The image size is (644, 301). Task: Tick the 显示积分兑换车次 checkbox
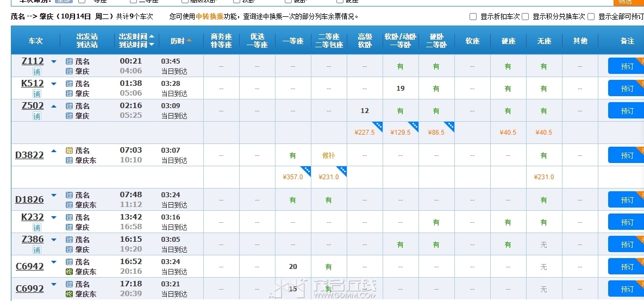[525, 17]
